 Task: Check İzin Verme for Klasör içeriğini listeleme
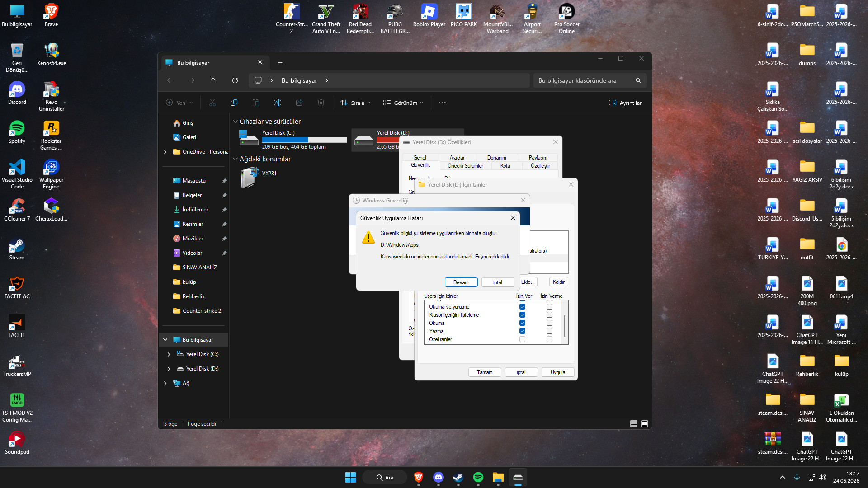(549, 315)
